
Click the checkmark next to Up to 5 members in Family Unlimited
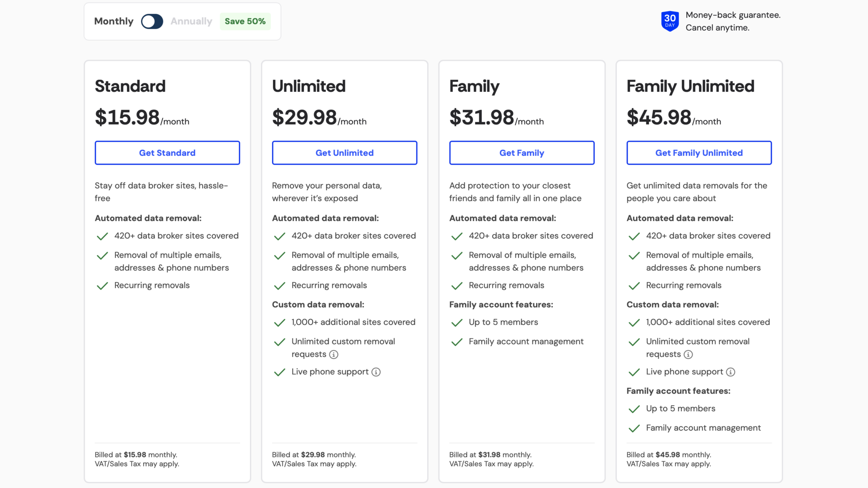click(634, 409)
